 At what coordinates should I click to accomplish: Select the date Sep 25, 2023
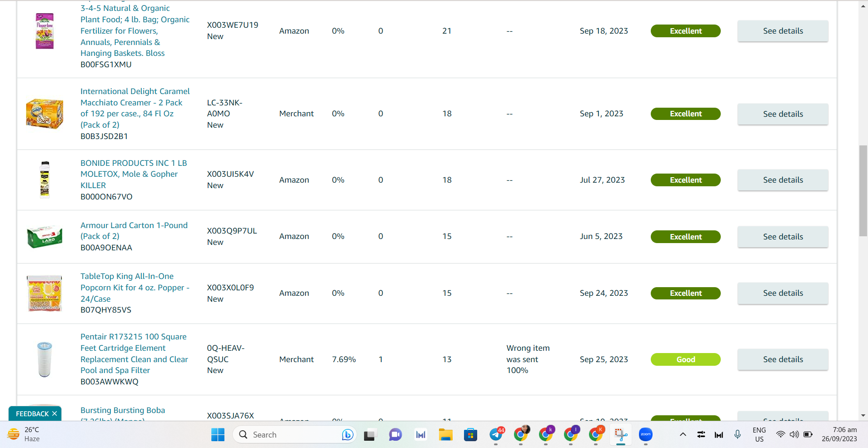click(x=604, y=359)
